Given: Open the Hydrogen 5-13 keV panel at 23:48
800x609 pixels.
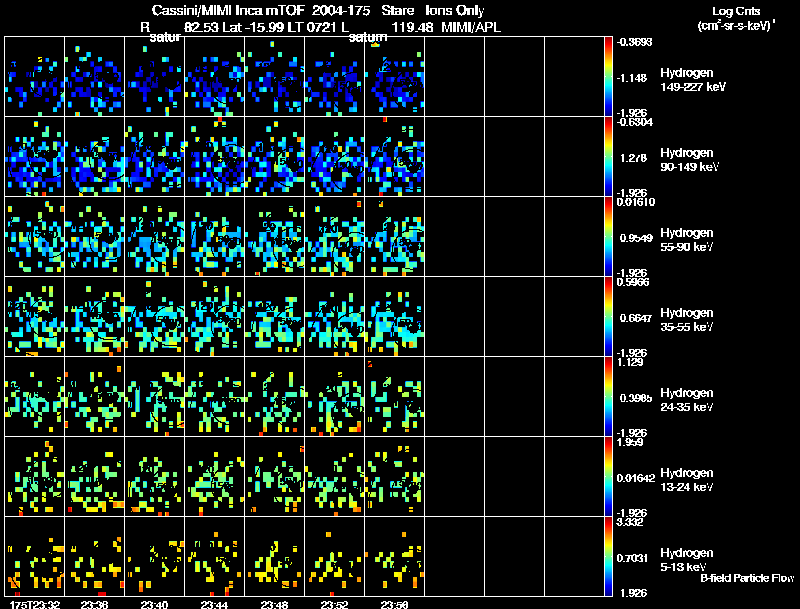Looking at the screenshot, I should point(275,556).
